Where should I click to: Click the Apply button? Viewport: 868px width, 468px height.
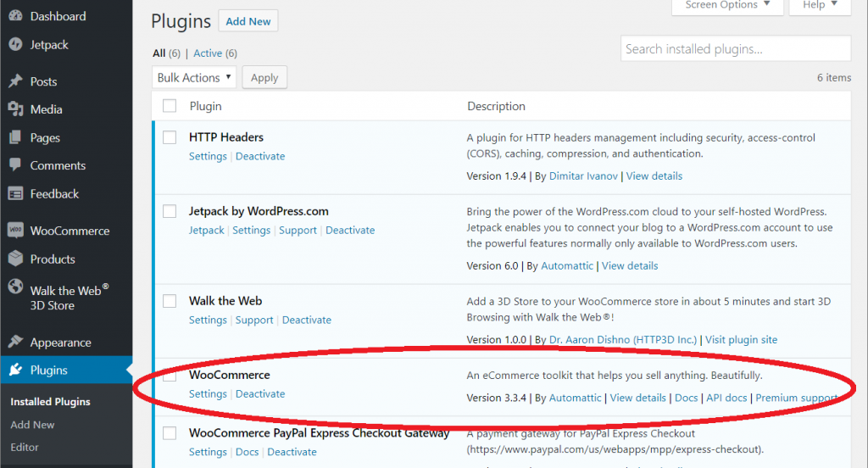tap(264, 77)
